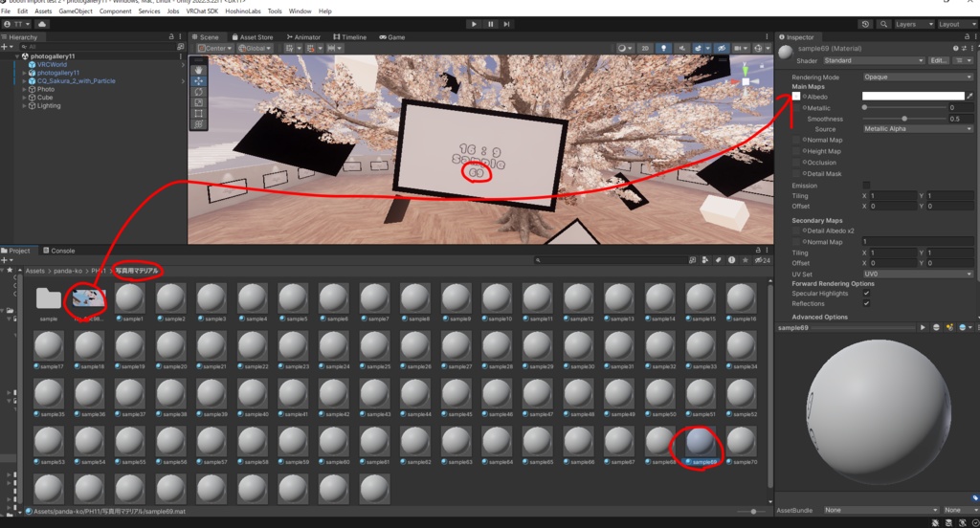Click Assets in project breadcrumb

35,271
